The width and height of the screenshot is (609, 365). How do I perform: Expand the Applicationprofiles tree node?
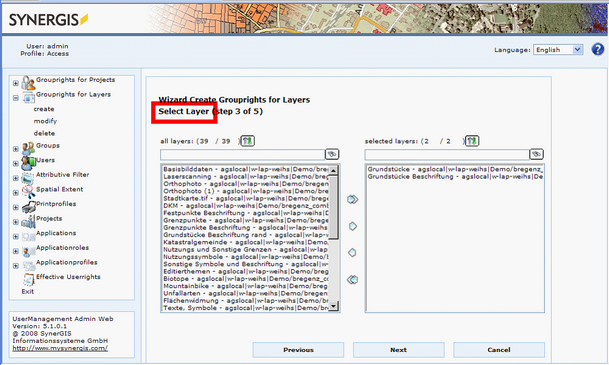point(16,266)
